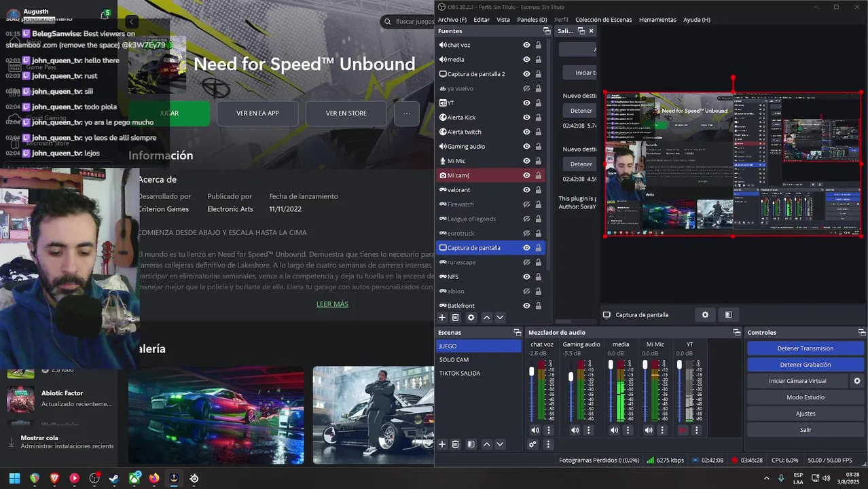Open chat voz mixer options menu
868x489 pixels.
pos(549,430)
